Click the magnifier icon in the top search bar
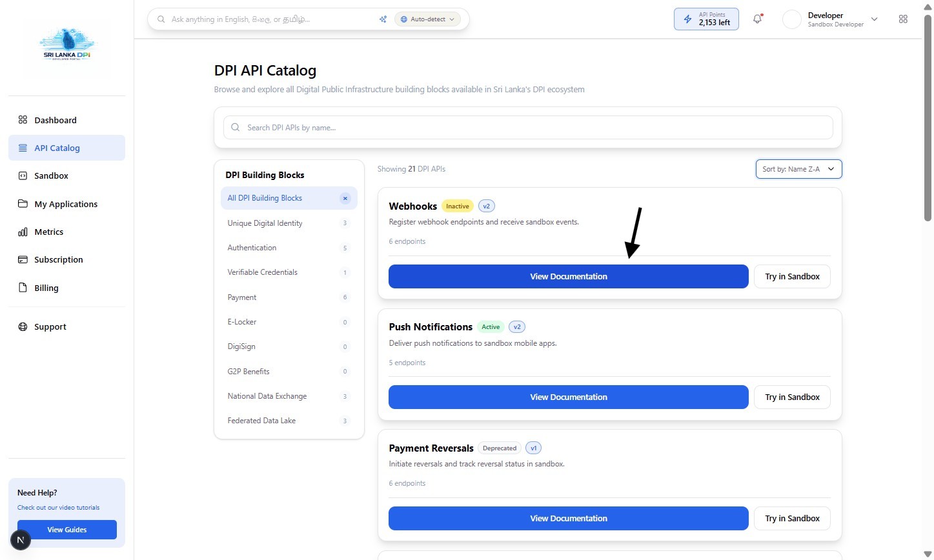 point(161,19)
